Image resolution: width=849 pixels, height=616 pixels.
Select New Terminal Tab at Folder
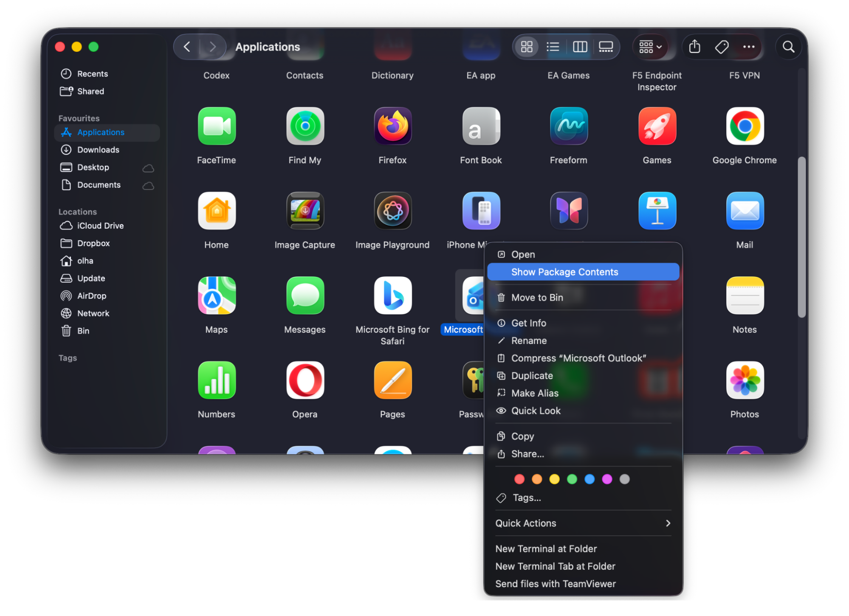click(x=583, y=566)
